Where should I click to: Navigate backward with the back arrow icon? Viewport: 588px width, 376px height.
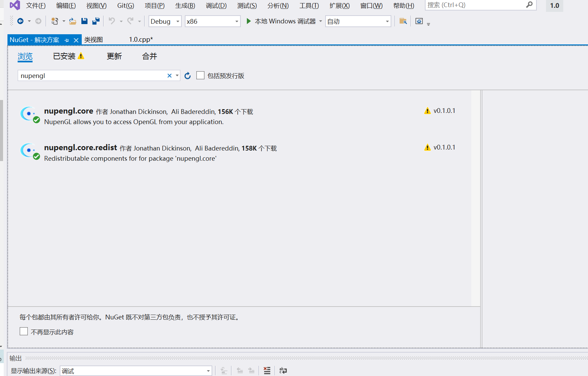pos(20,21)
